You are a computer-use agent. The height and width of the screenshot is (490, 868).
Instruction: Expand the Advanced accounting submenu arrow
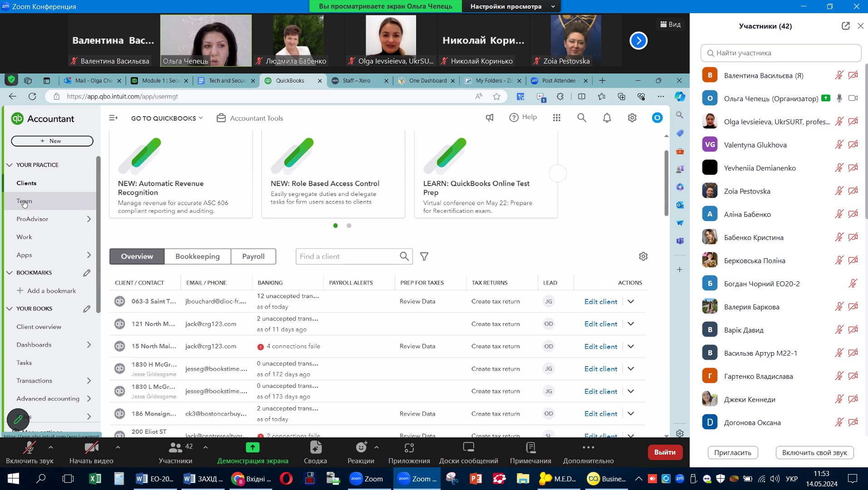tap(89, 399)
